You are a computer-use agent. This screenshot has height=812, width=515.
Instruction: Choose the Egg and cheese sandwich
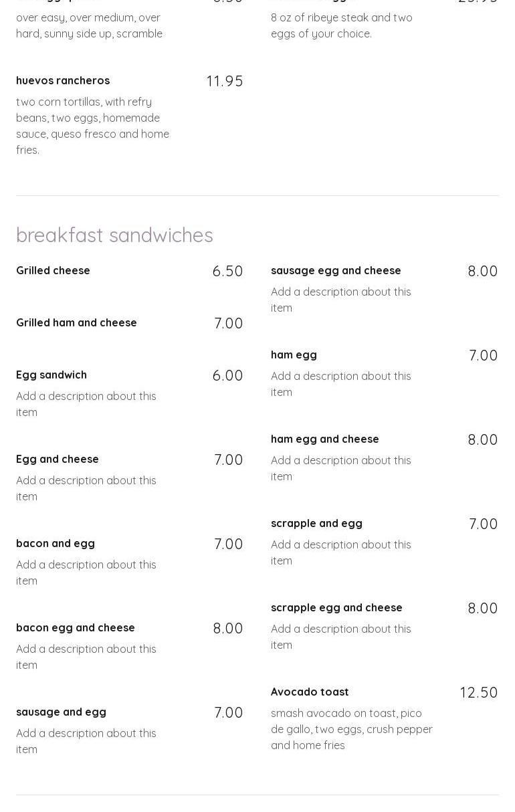click(x=58, y=459)
